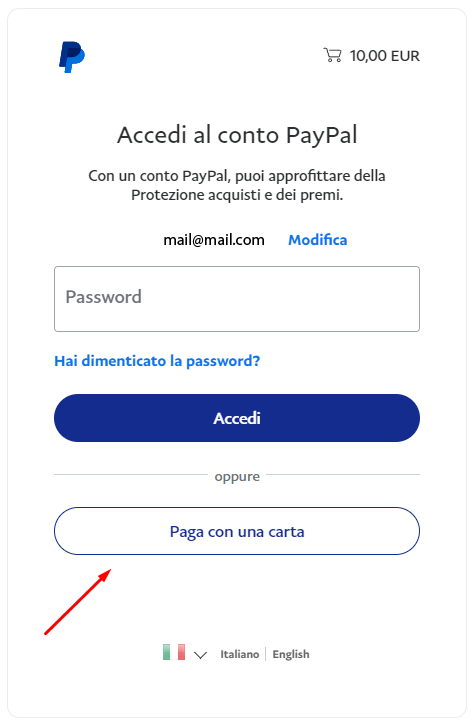Viewport: 473px width, 727px height.
Task: Click the PayPal logo
Action: pyautogui.click(x=72, y=57)
